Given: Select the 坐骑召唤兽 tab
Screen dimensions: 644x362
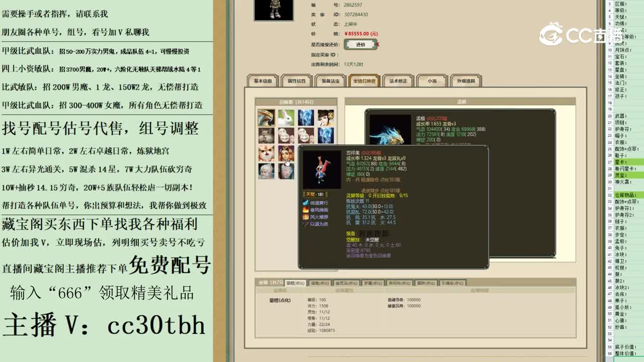Looking at the screenshot, I should [x=364, y=81].
